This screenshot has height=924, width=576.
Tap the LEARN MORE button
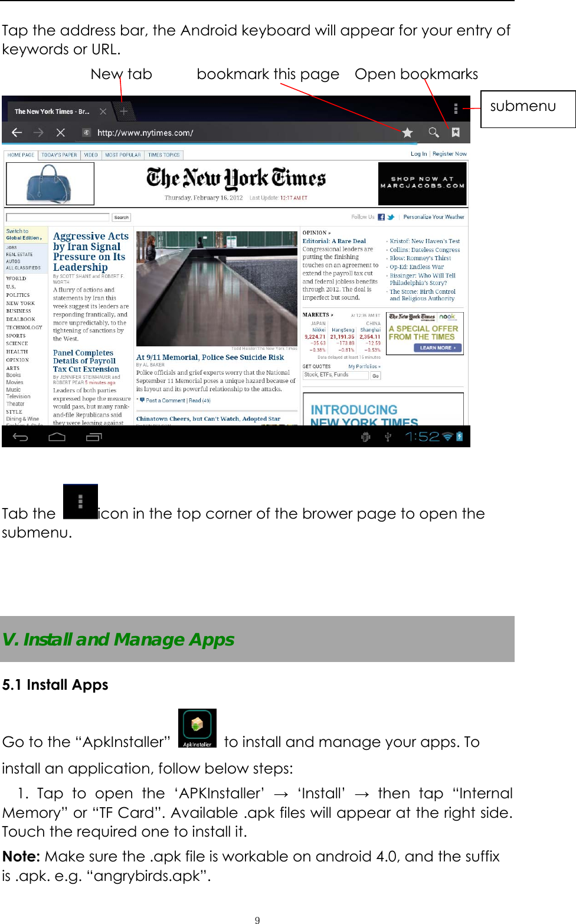pos(437,348)
